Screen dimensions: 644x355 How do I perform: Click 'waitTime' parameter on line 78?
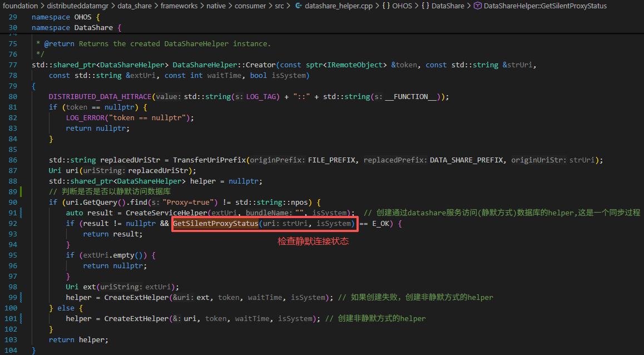coord(224,76)
